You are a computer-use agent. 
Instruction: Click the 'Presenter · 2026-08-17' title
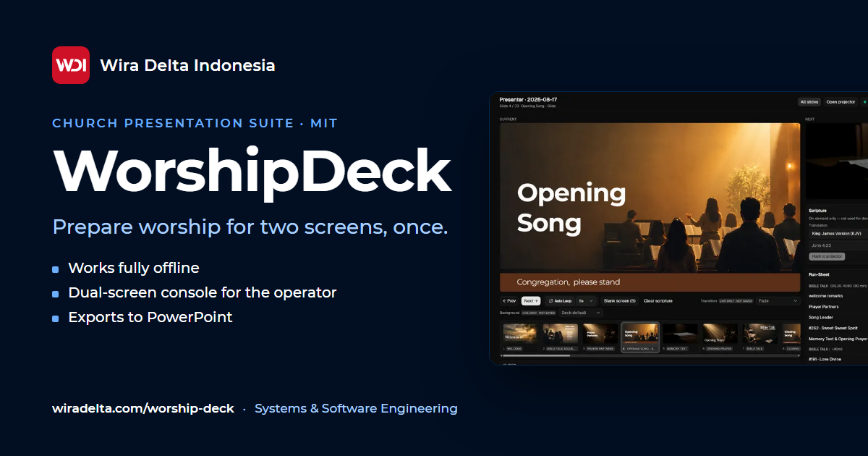pyautogui.click(x=528, y=99)
